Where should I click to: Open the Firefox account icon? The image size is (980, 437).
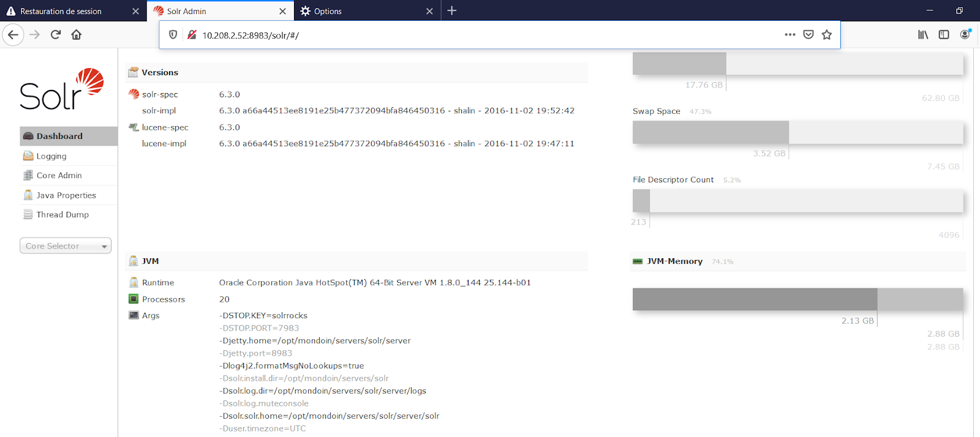coord(965,35)
